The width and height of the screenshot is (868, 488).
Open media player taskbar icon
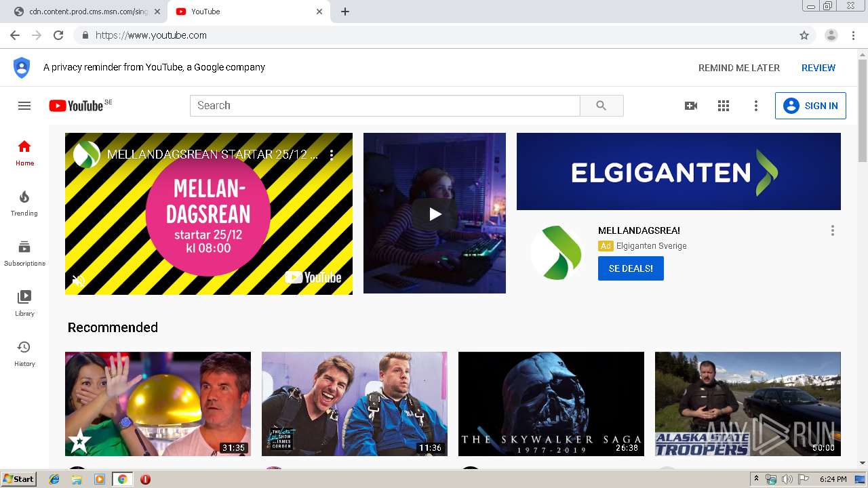point(100,479)
